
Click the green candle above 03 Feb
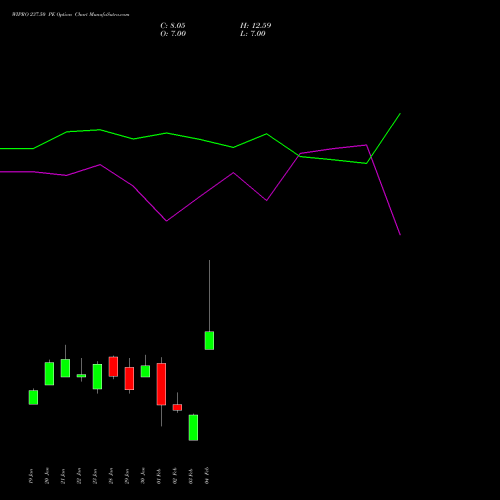[193, 428]
